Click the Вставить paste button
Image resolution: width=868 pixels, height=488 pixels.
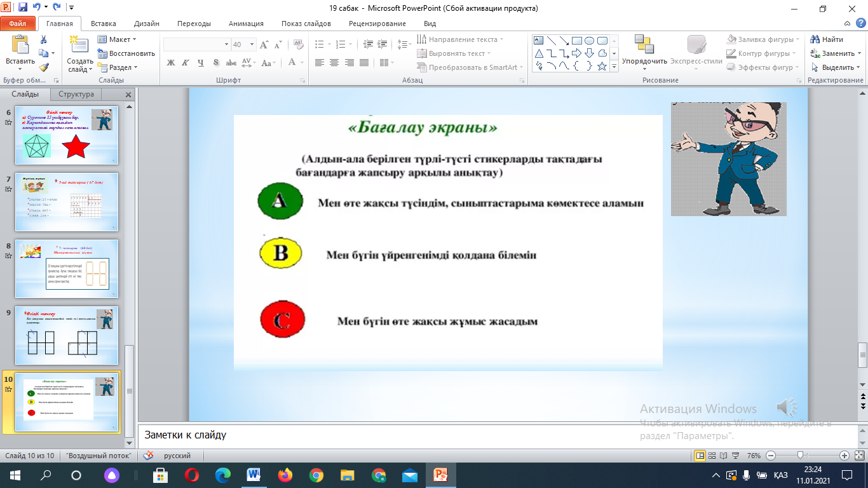(x=20, y=53)
